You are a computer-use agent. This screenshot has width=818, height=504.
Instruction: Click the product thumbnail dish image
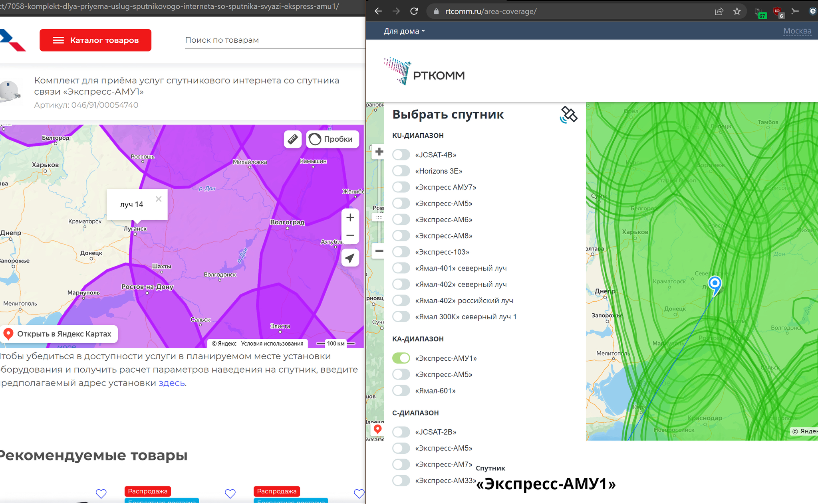[x=10, y=92]
